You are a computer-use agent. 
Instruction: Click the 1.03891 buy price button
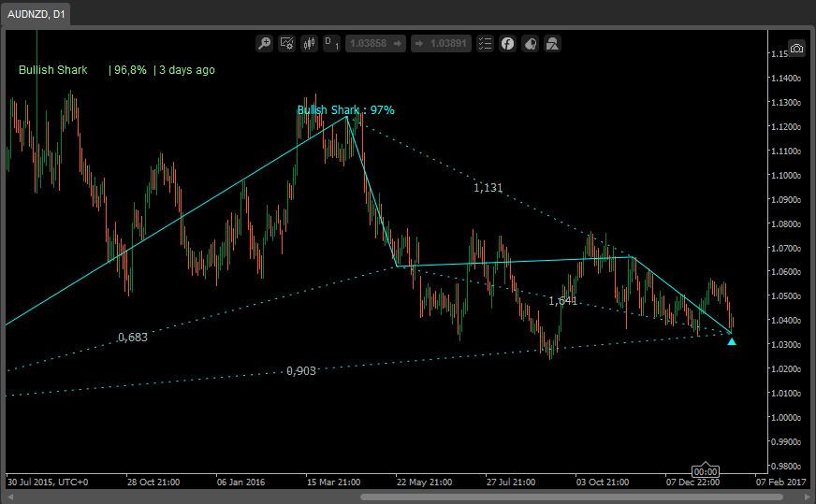tap(442, 43)
